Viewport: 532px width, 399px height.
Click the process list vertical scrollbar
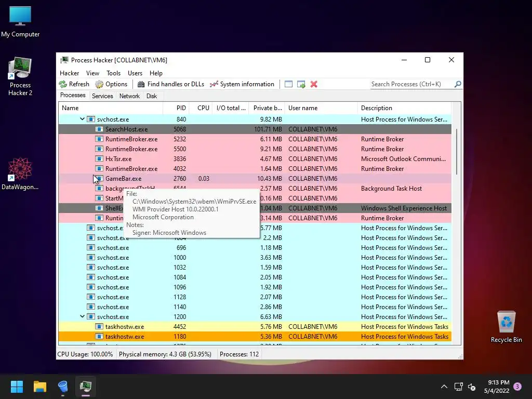pyautogui.click(x=457, y=152)
